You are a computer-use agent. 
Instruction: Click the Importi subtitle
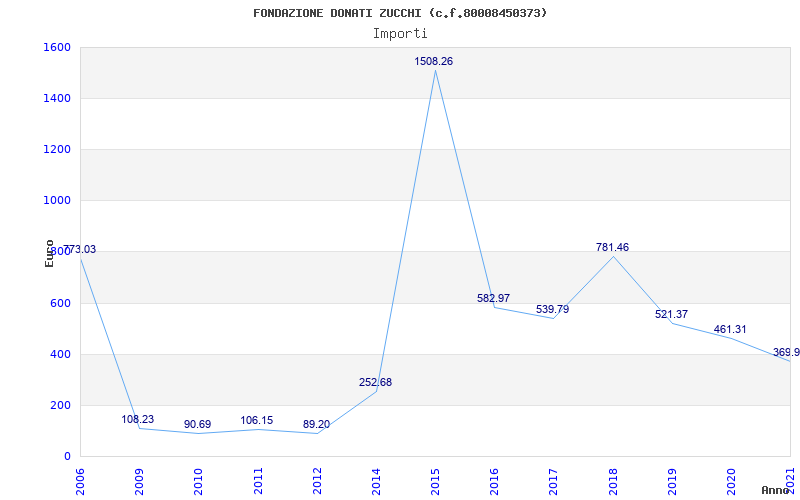(400, 34)
